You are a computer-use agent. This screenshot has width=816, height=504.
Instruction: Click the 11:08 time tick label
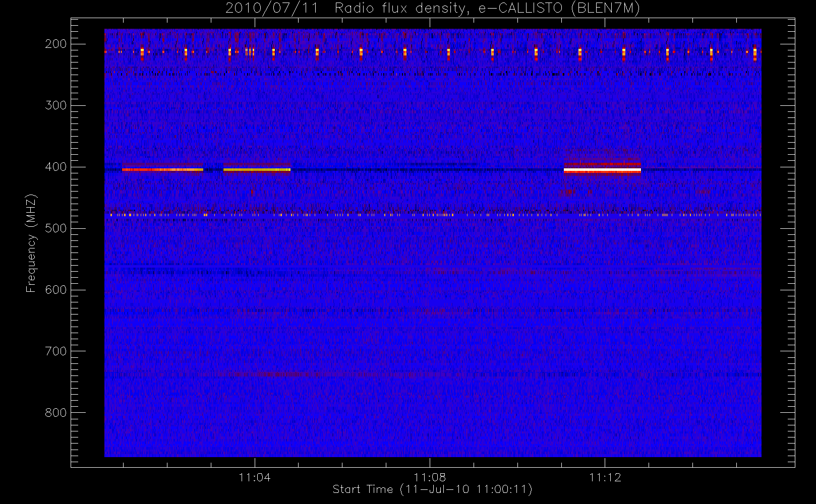tap(430, 477)
